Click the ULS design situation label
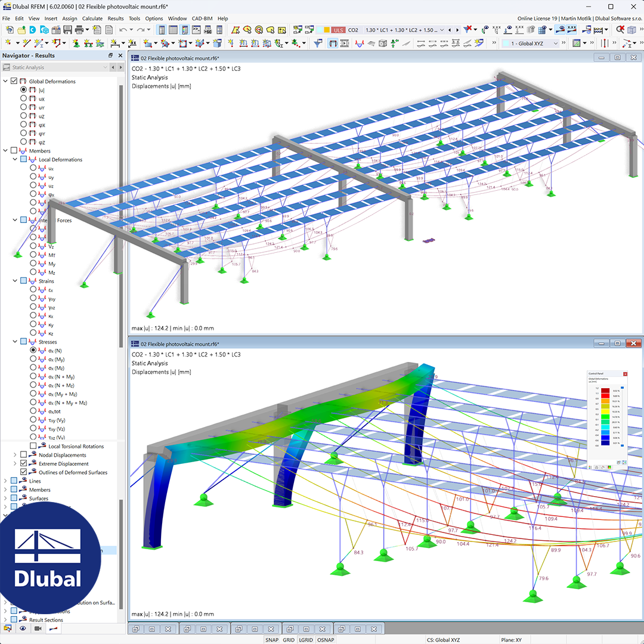The height and width of the screenshot is (644, 644). coord(338,30)
